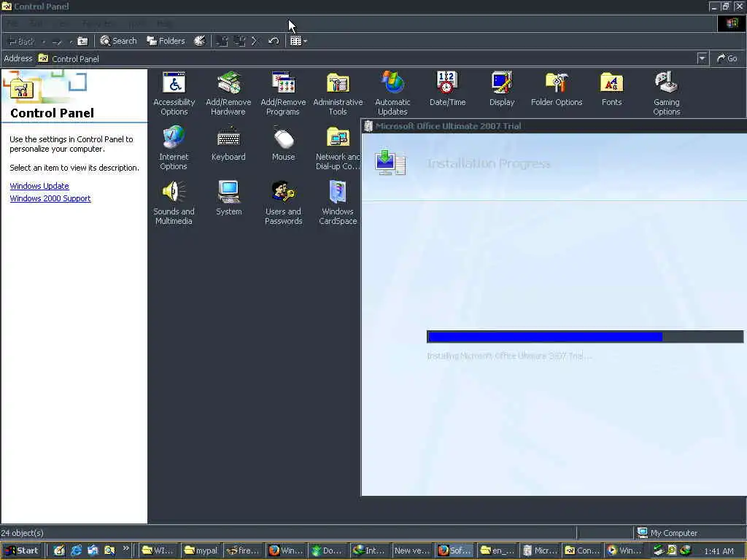Click the History toolbar icon
Screen dimensions: 747x560
click(200, 42)
